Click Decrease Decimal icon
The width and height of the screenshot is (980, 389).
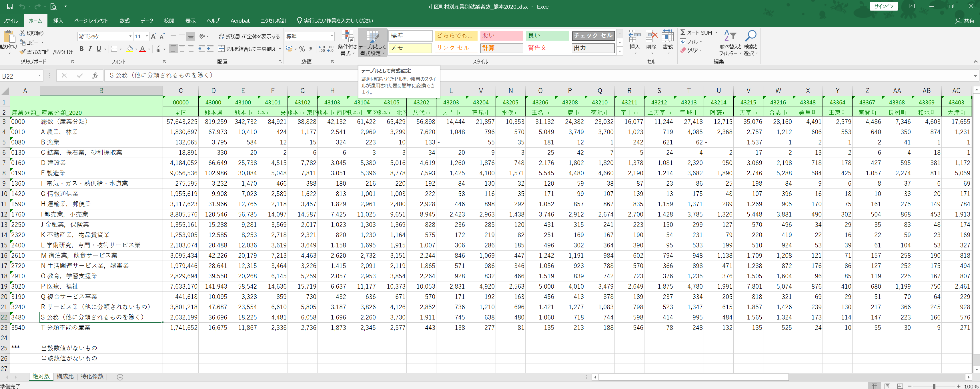tap(331, 49)
